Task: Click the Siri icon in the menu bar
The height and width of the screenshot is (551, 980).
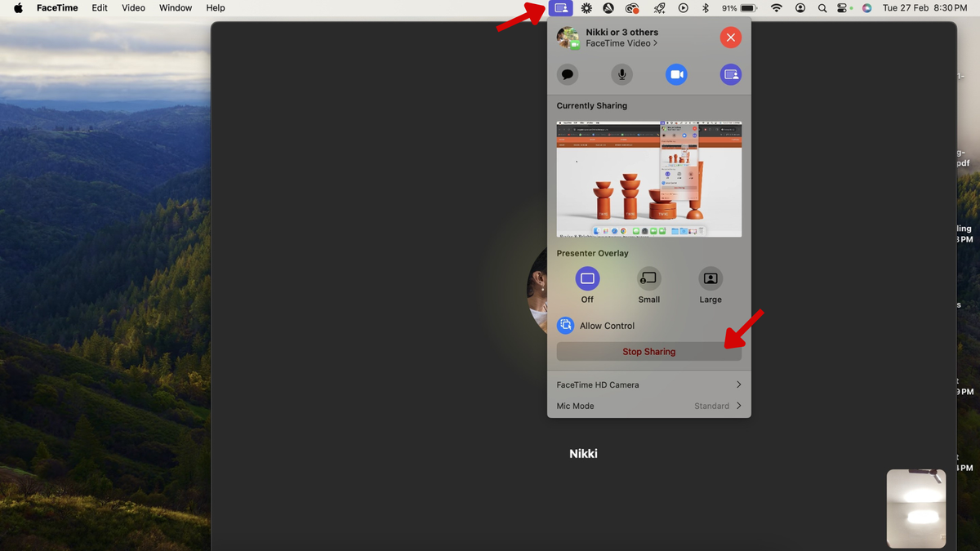Action: point(866,7)
